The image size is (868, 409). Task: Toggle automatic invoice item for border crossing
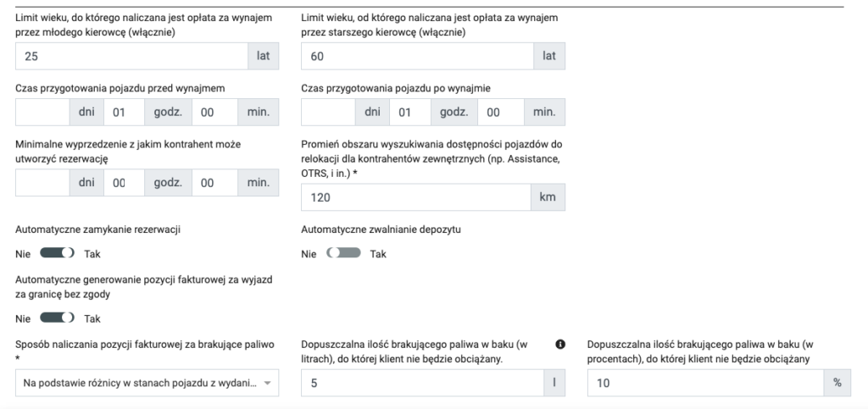pyautogui.click(x=58, y=318)
